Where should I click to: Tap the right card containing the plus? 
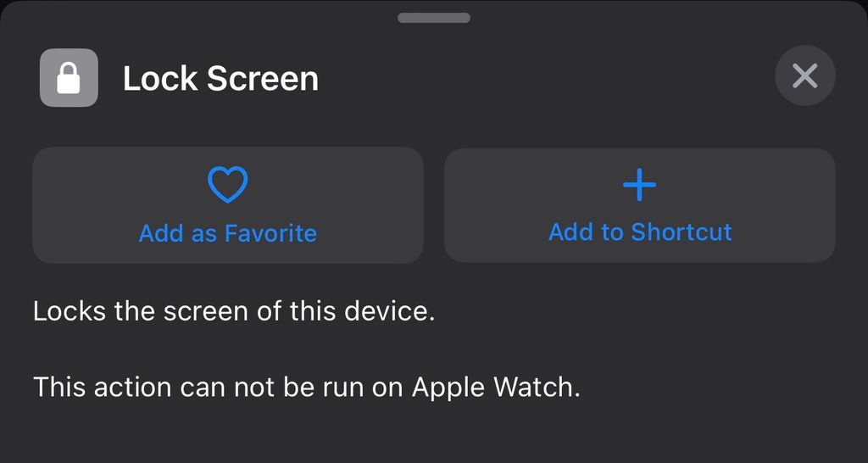tap(639, 205)
